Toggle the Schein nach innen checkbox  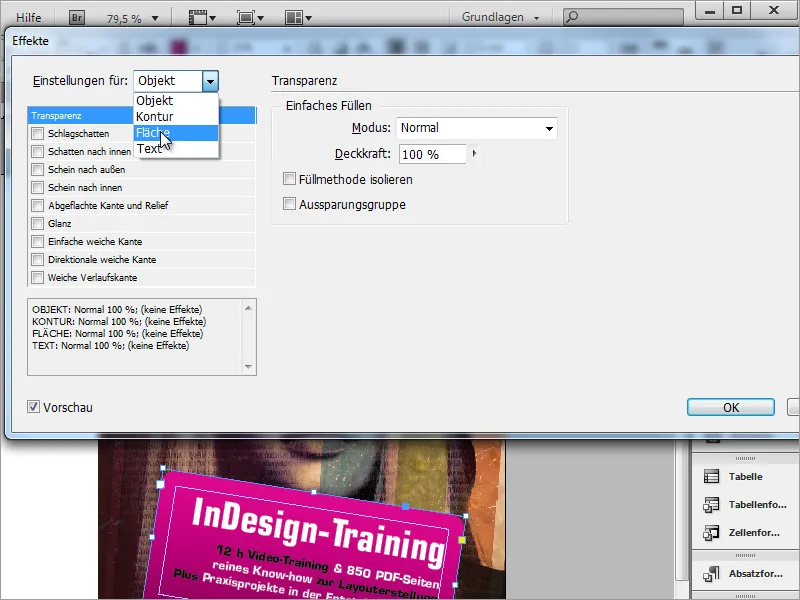click(x=37, y=188)
